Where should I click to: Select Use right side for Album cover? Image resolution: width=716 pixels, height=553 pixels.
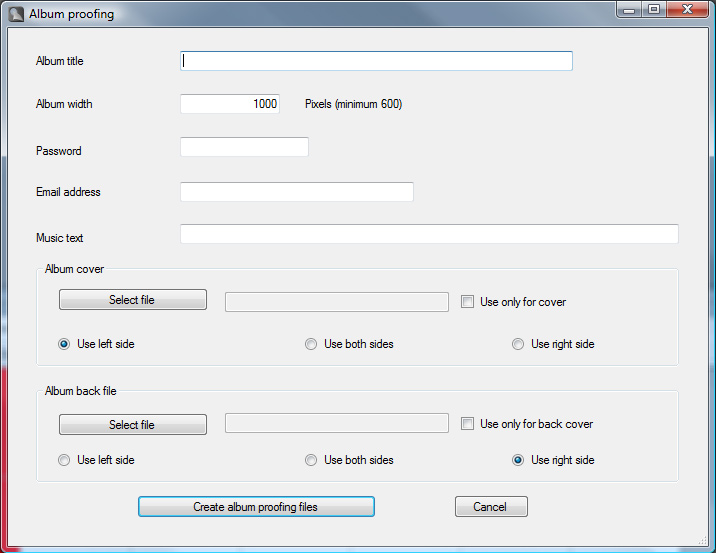(x=518, y=344)
